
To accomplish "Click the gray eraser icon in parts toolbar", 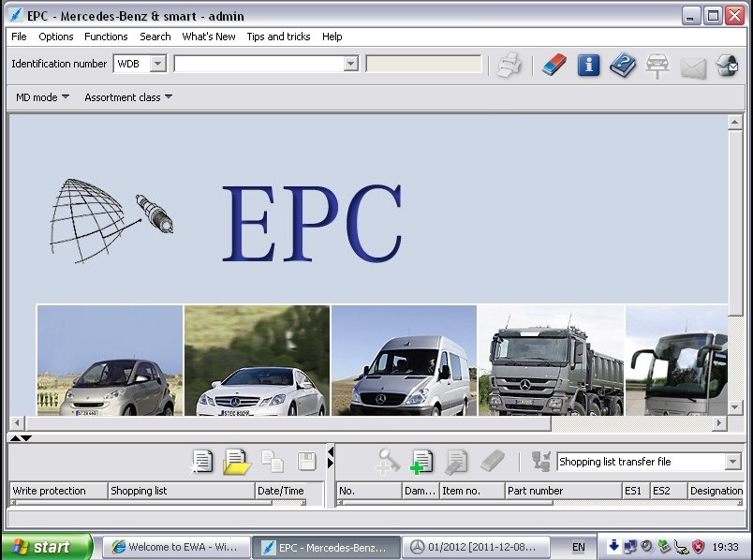I will tap(493, 461).
